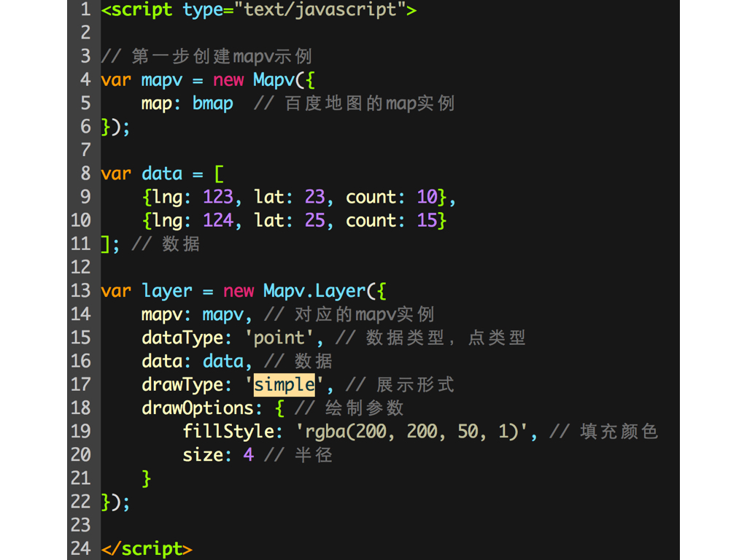The height and width of the screenshot is (560, 747).
Task: Click the comment '填充颜色'
Action: coord(619,432)
